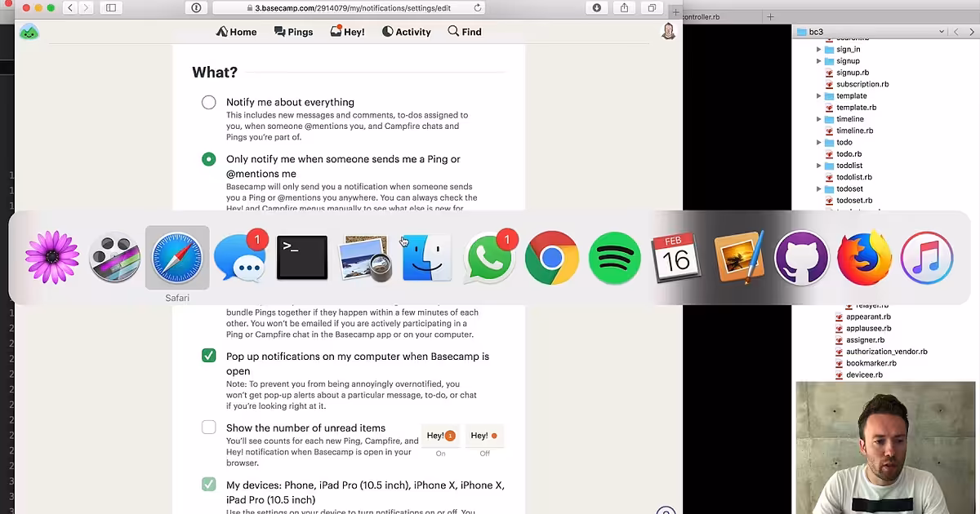Switch to Google Chrome
This screenshot has height=514, width=980.
click(552, 258)
